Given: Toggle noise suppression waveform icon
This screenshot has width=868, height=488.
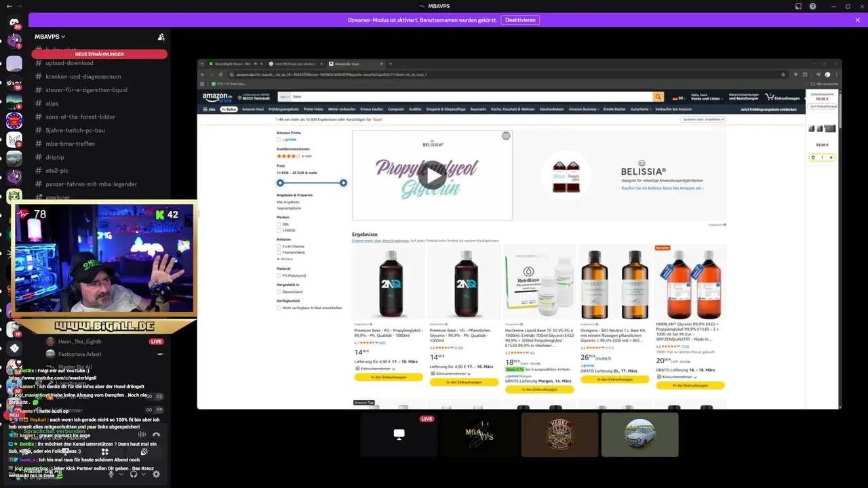Looking at the screenshot, I should click(x=141, y=434).
